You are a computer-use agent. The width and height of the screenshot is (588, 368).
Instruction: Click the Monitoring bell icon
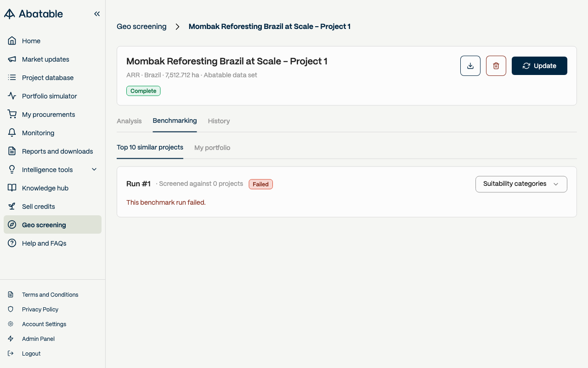pos(12,133)
